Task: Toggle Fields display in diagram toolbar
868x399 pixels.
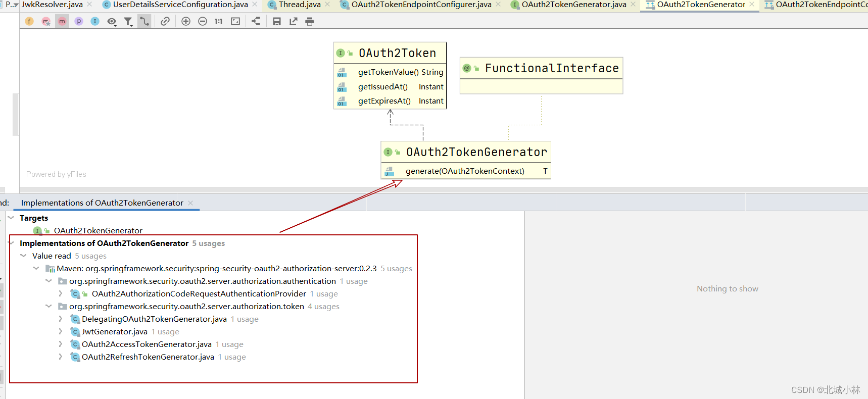Action: point(30,21)
